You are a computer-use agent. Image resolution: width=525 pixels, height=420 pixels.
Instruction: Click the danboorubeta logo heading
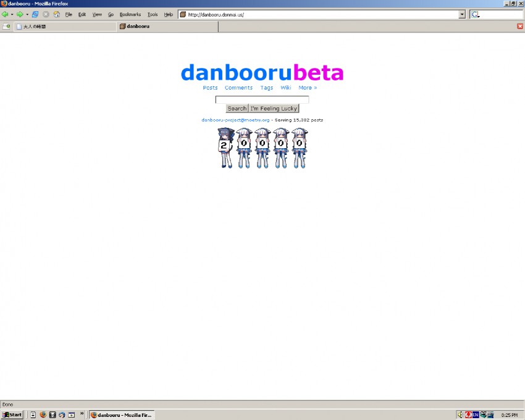tap(262, 72)
